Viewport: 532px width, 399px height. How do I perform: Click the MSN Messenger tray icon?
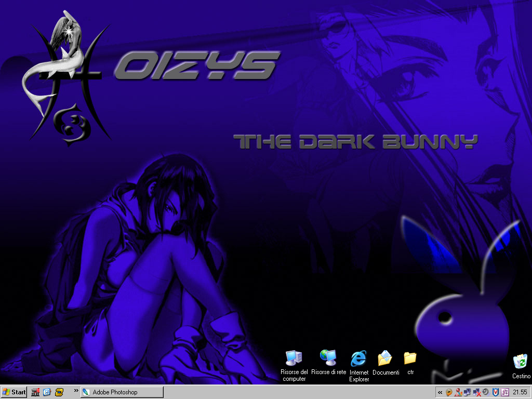coord(458,392)
